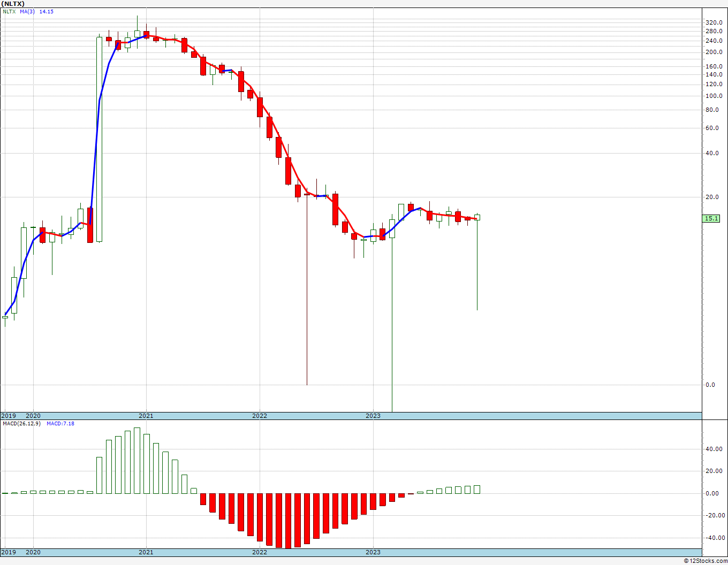
Task: Select 2022 on the MACD panel time axis
Action: point(260,552)
